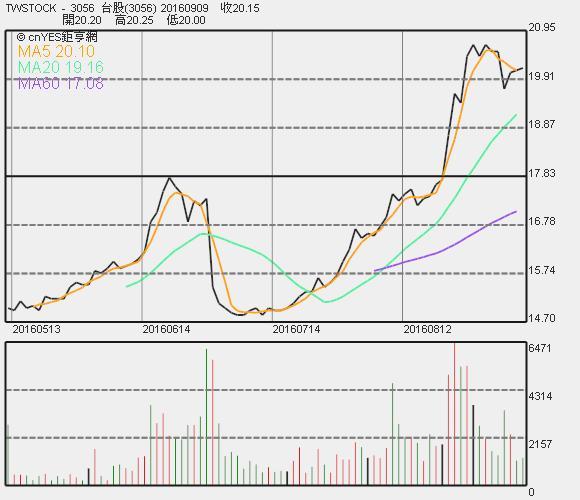
Task: Click the cnYES copyright watermark
Action: pyautogui.click(x=57, y=37)
